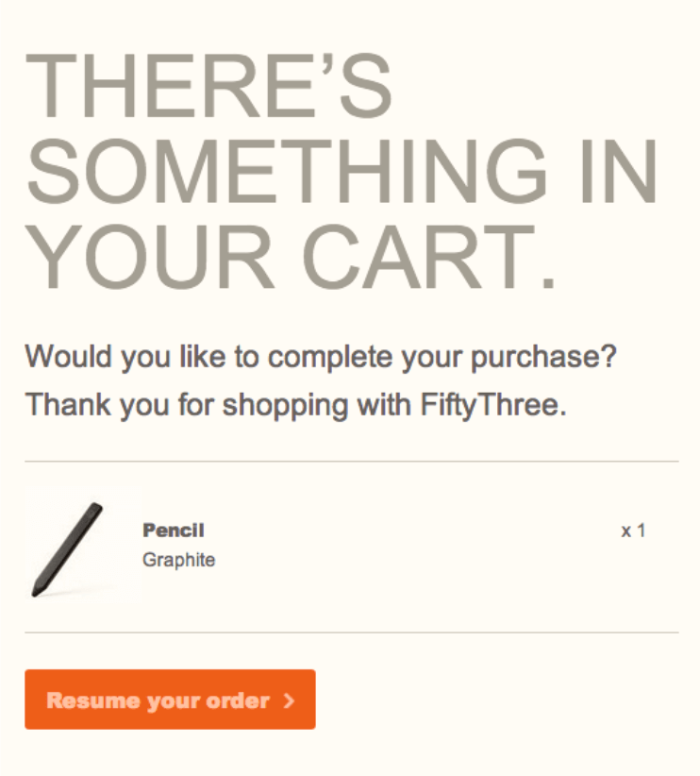Click the eraser end of the pencil image
The height and width of the screenshot is (776, 700).
(x=96, y=508)
